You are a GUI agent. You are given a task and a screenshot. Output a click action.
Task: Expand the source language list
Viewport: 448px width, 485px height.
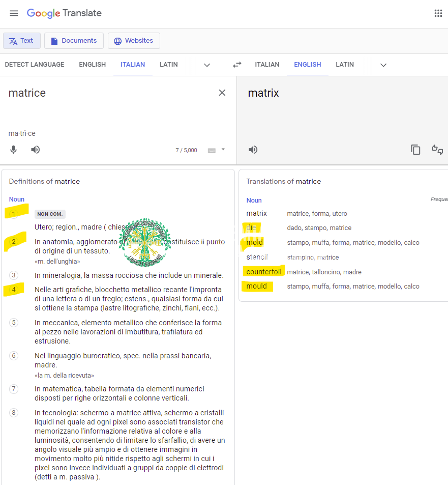[x=207, y=65]
